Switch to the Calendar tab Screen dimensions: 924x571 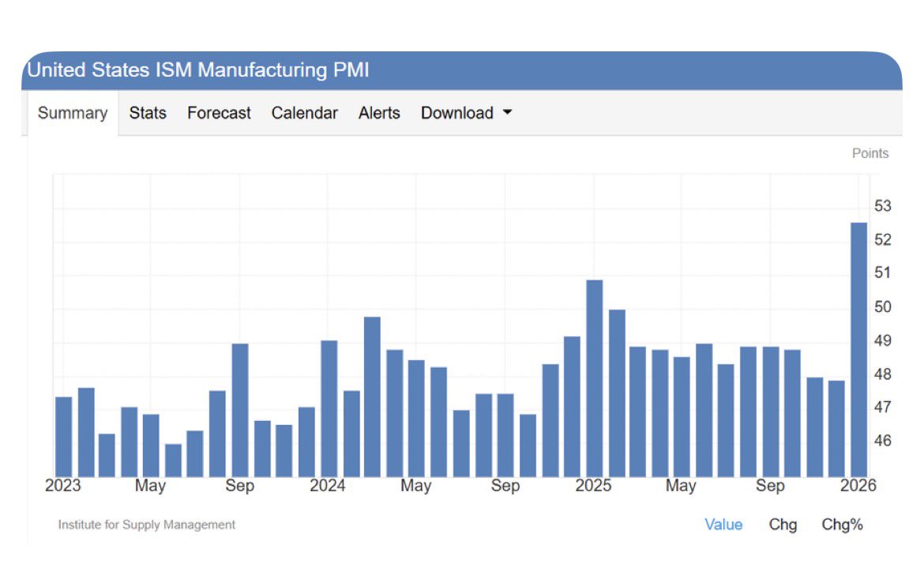click(x=305, y=113)
